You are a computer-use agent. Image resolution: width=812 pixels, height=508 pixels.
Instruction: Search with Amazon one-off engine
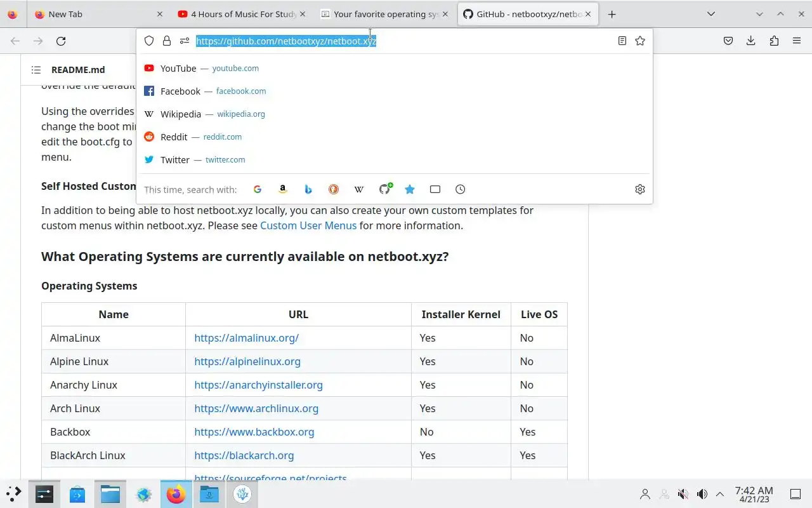[x=283, y=189]
